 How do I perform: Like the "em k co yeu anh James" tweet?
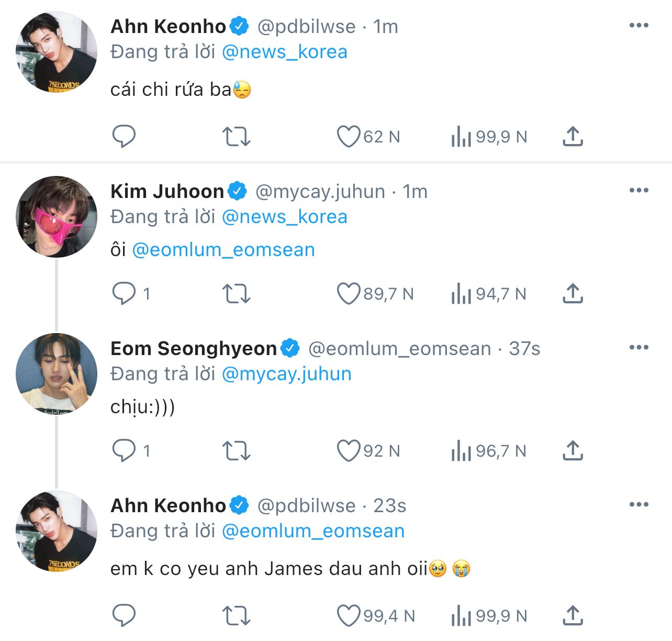click(x=349, y=616)
